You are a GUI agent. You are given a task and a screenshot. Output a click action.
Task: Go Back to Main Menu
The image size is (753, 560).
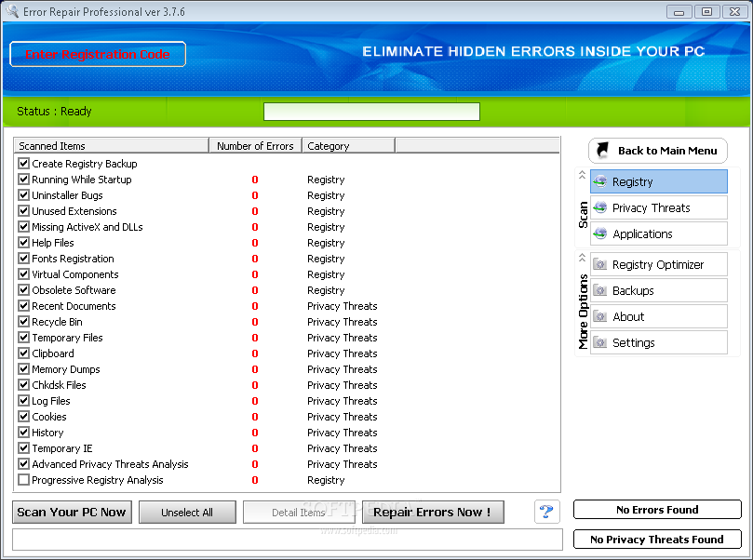pos(658,151)
